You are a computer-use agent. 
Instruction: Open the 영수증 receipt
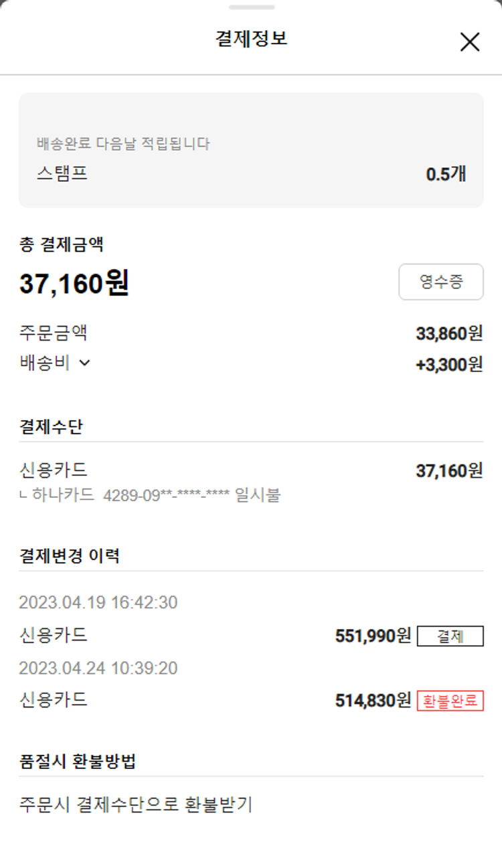(x=440, y=282)
